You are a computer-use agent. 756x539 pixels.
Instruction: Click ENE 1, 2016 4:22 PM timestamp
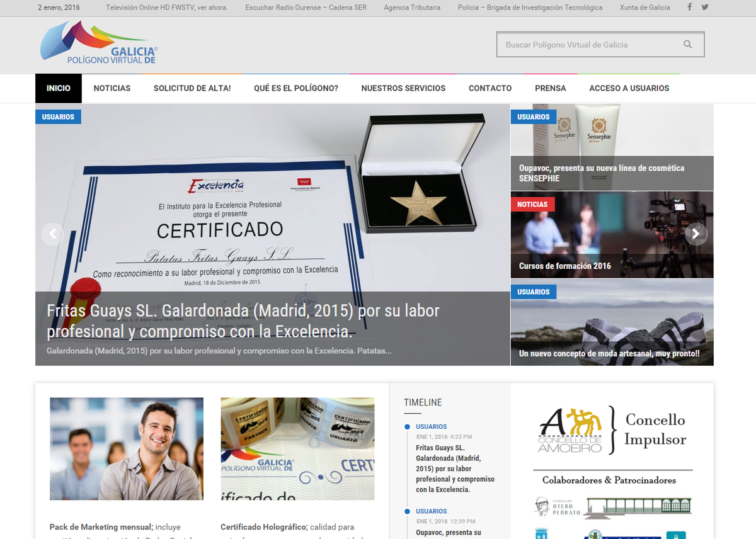[444, 437]
